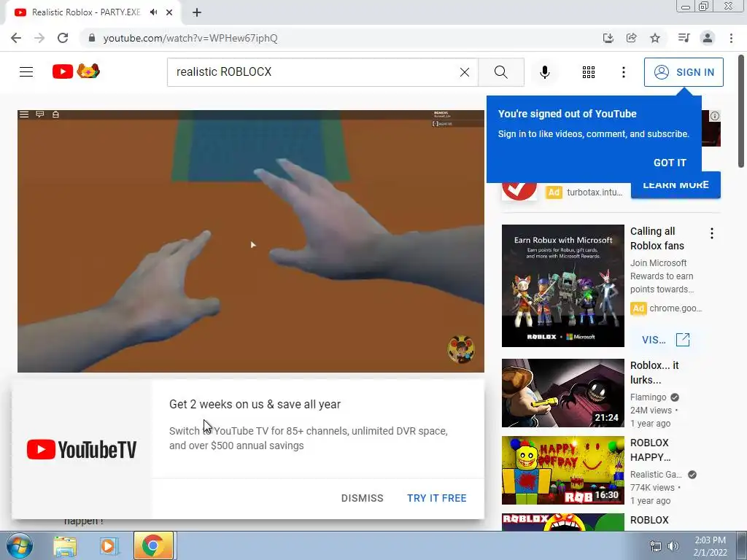Click the ad info icon near the top-right ad
The width and height of the screenshot is (747, 560).
(715, 116)
